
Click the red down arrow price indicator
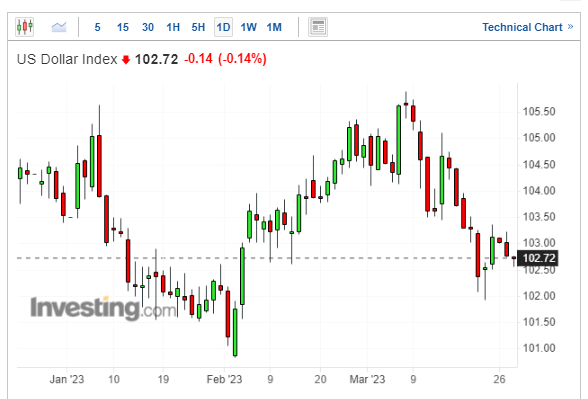point(126,60)
